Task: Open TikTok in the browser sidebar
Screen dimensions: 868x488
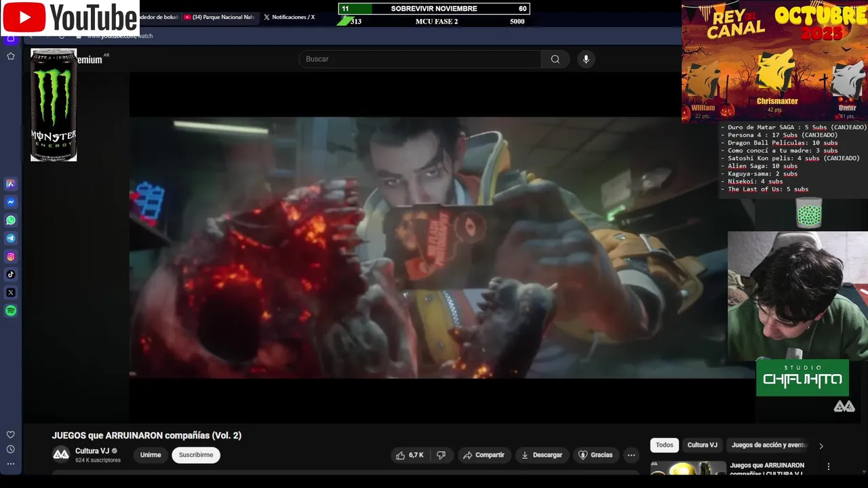Action: 11,274
